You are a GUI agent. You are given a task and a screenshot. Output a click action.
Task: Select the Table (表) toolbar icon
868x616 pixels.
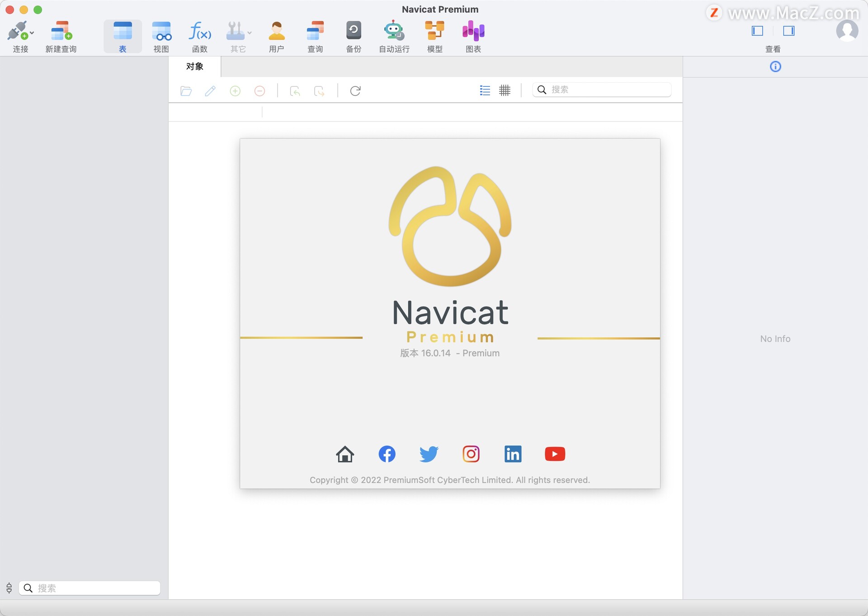(x=123, y=31)
